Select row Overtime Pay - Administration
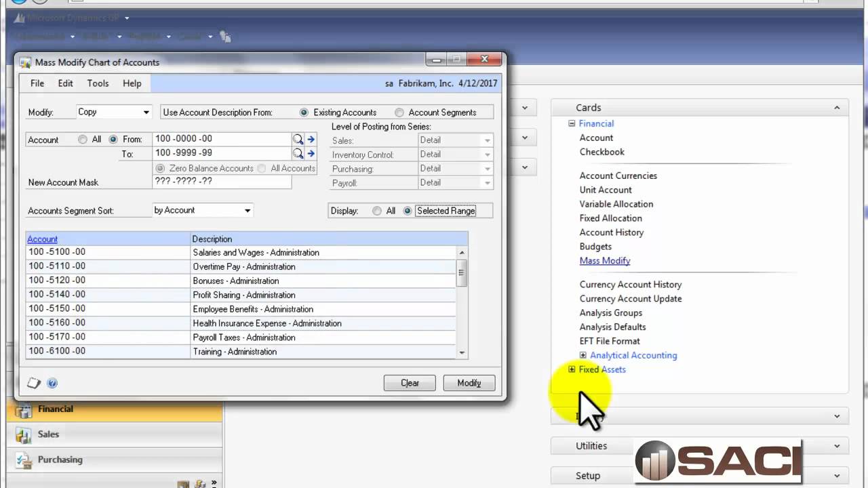 click(241, 266)
